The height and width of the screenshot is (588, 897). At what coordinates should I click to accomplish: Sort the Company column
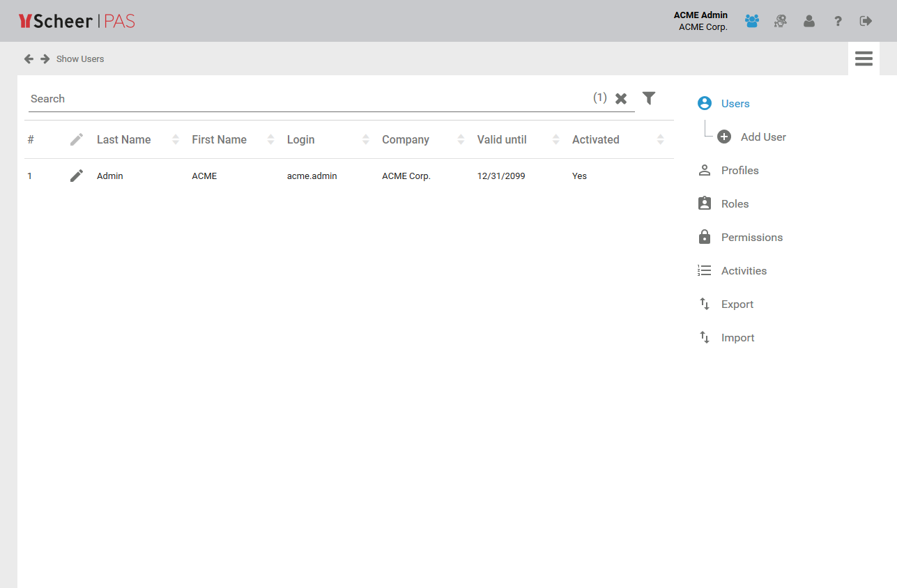coord(460,139)
